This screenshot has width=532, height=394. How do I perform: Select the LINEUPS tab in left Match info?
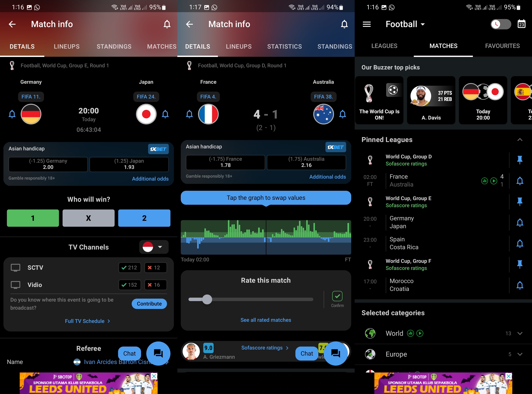coord(67,46)
